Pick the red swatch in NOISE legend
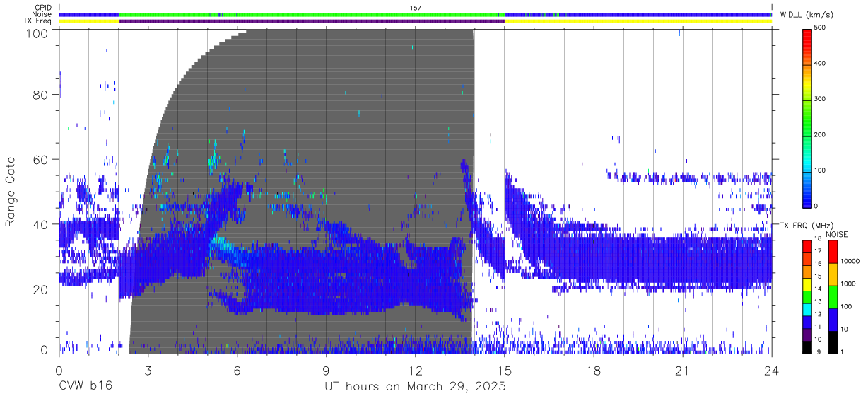The height and width of the screenshot is (401, 868). pyautogui.click(x=833, y=251)
